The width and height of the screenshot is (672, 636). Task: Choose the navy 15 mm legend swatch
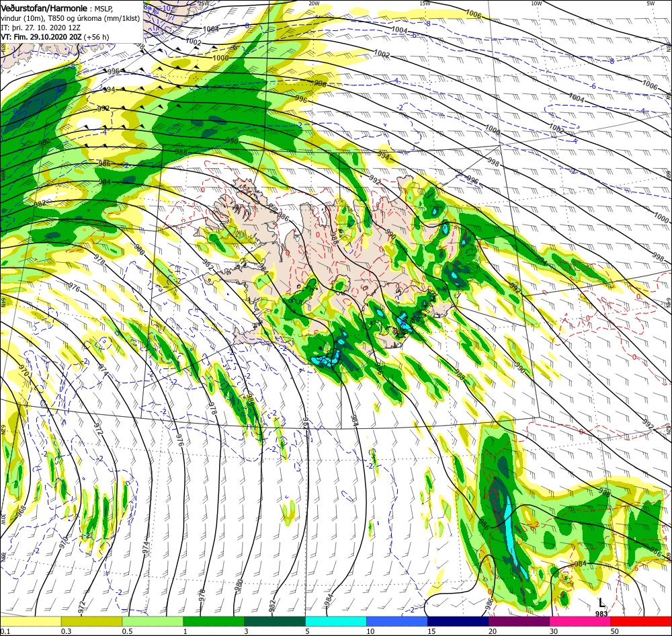tap(458, 621)
